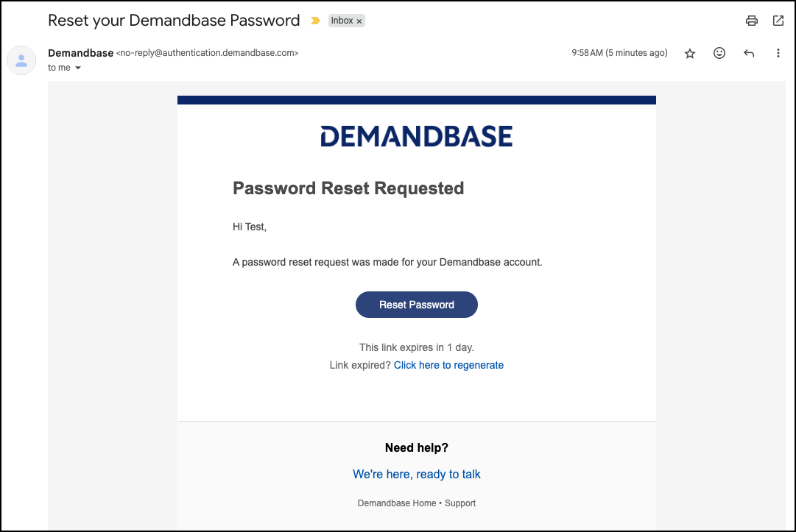Open the Demandbase Home footer link
Image resolution: width=796 pixels, height=532 pixels.
click(x=396, y=503)
